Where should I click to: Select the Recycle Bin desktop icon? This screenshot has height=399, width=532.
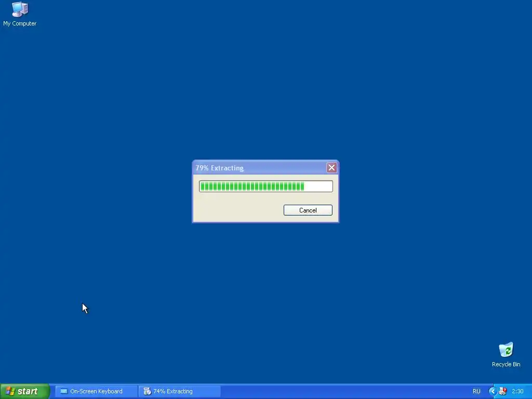point(506,354)
